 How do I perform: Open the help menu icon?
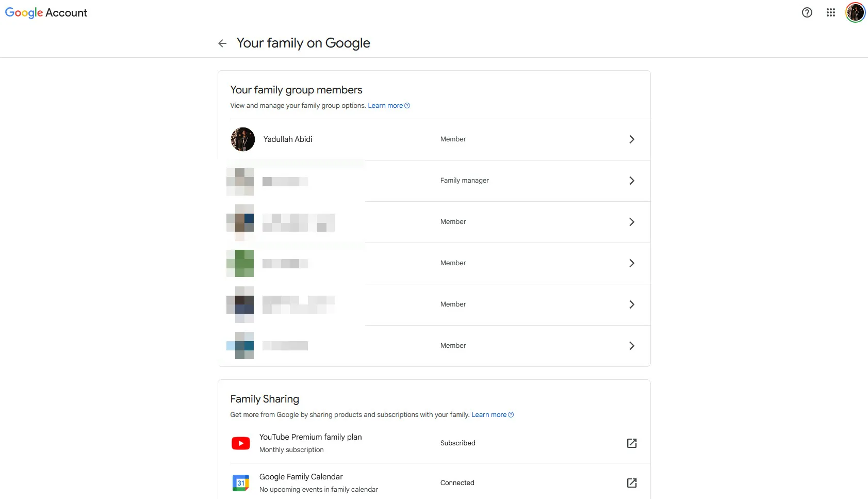(x=806, y=12)
